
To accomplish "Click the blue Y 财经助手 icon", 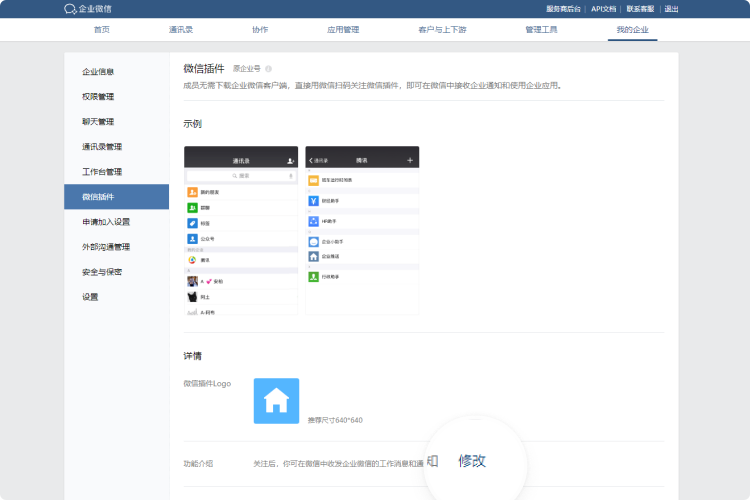I will point(313,201).
